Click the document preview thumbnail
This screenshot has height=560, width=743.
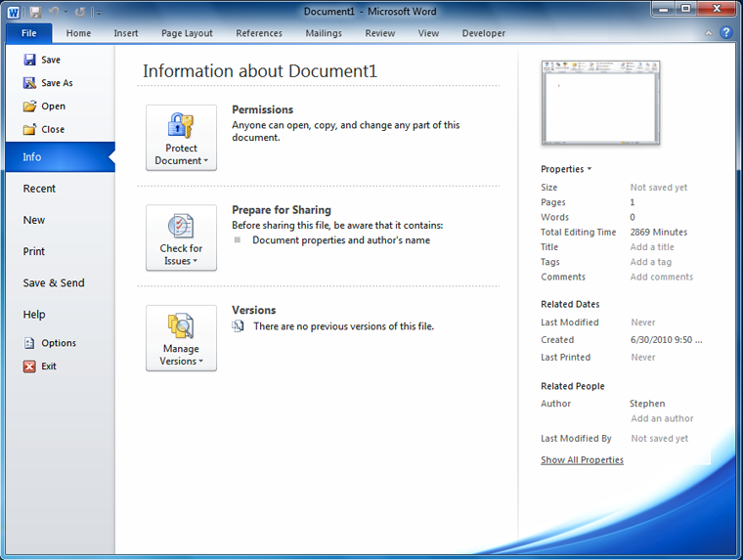tap(602, 102)
